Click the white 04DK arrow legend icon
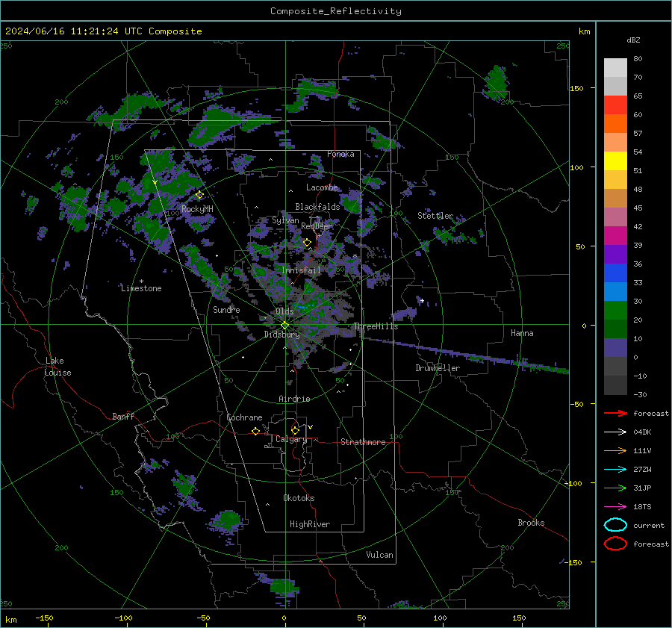This screenshot has height=628, width=672. coord(615,432)
